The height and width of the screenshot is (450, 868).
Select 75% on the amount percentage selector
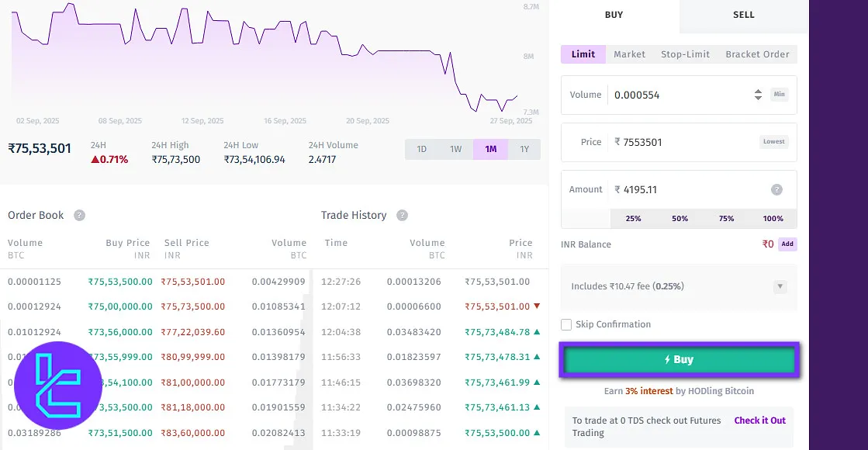coord(726,219)
